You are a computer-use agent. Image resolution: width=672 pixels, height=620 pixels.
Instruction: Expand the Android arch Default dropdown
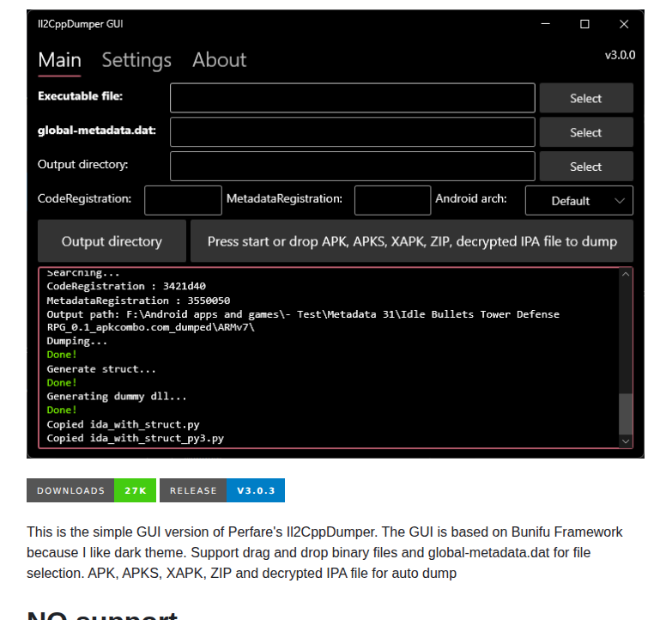click(x=579, y=200)
